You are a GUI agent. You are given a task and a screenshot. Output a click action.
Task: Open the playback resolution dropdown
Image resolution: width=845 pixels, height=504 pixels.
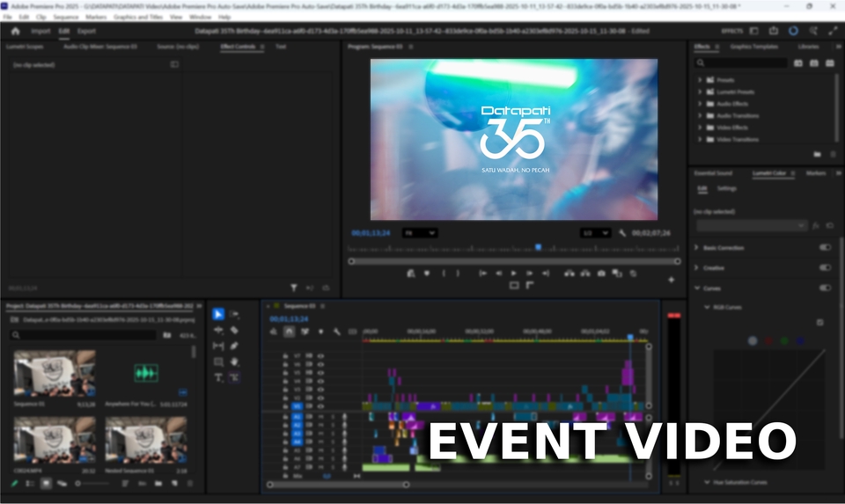[x=595, y=233]
